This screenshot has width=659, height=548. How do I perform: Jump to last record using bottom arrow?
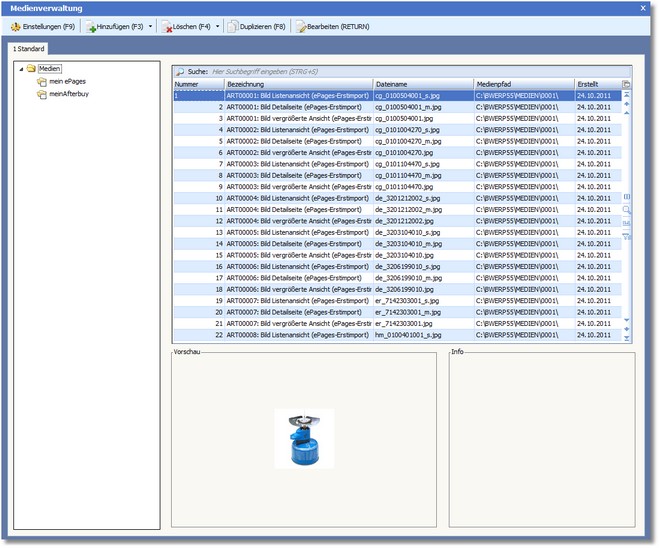(627, 337)
